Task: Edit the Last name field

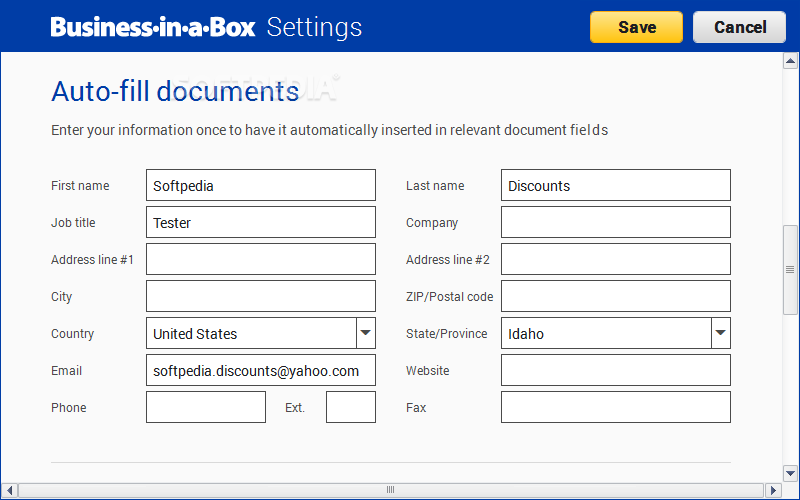Action: 616,185
